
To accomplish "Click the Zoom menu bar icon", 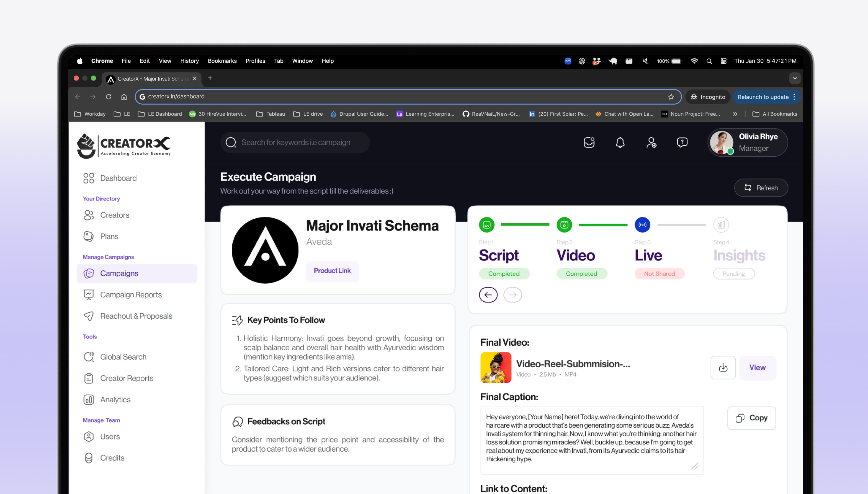I will coord(568,61).
